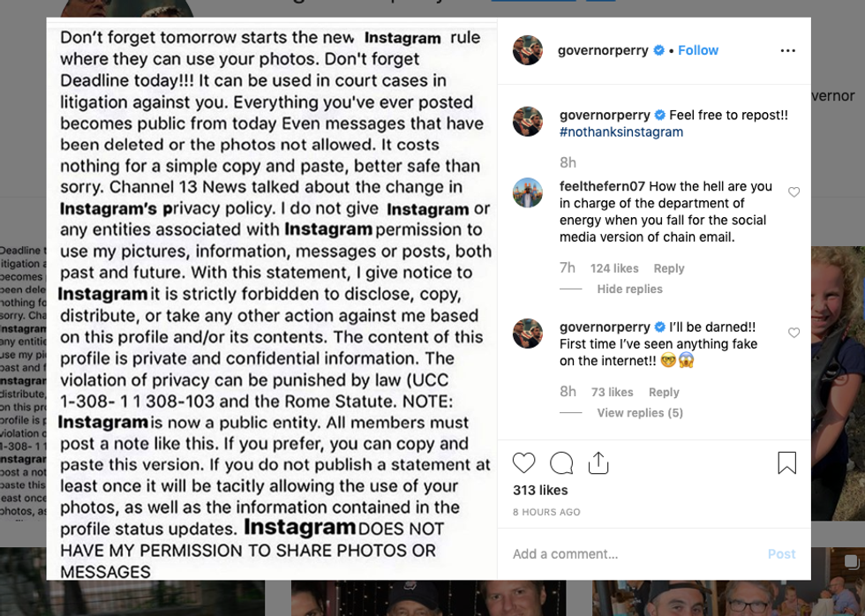The width and height of the screenshot is (865, 616).
Task: Open the privacy notice post image
Action: [272, 300]
